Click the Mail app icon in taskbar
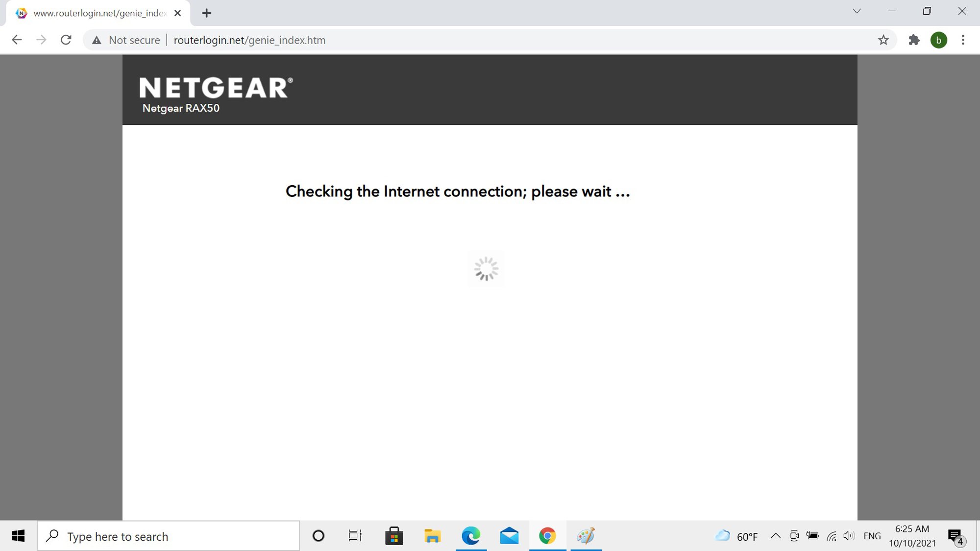 click(x=510, y=536)
